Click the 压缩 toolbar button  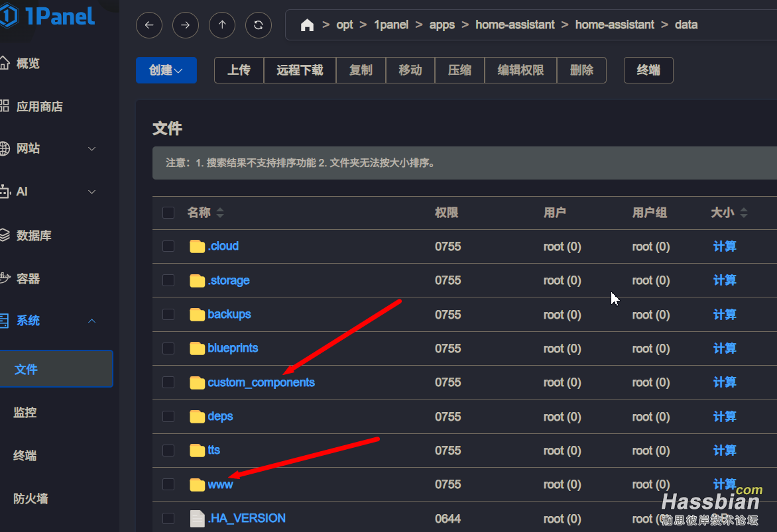[460, 70]
